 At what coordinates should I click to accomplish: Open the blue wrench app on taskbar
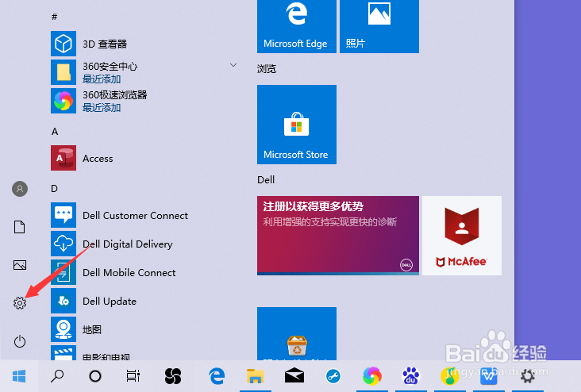[333, 376]
